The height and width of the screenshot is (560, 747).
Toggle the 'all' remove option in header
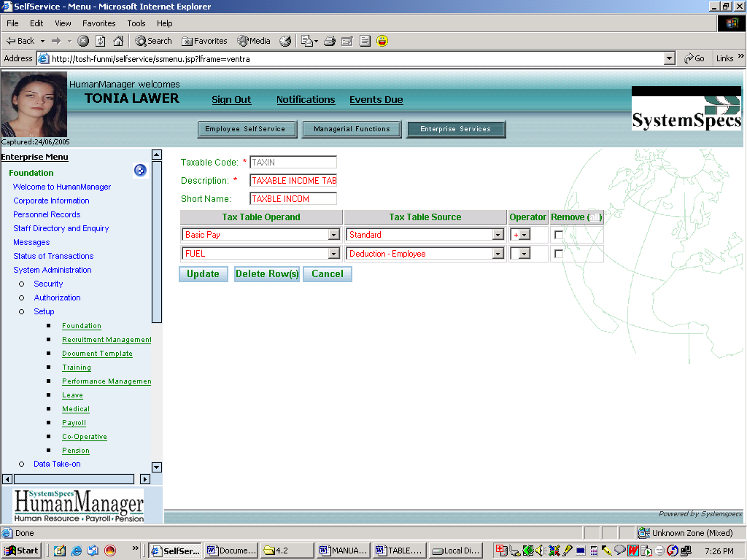pyautogui.click(x=594, y=217)
